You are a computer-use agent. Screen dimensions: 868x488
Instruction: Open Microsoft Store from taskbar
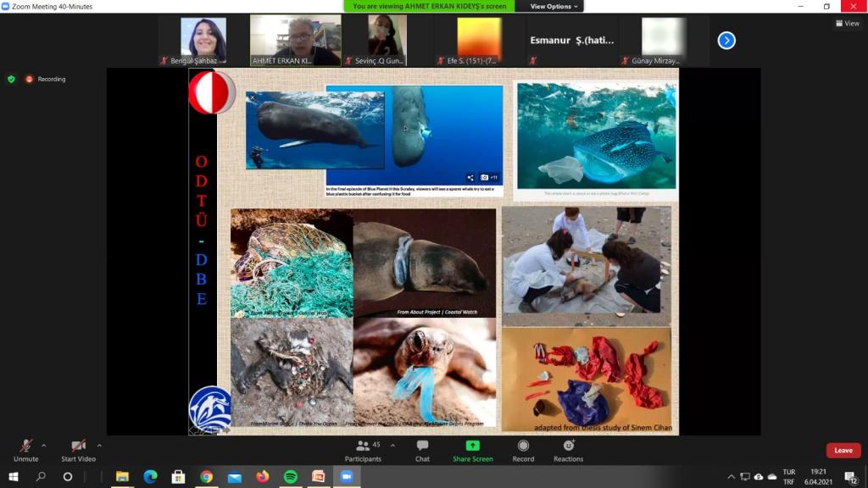(178, 476)
